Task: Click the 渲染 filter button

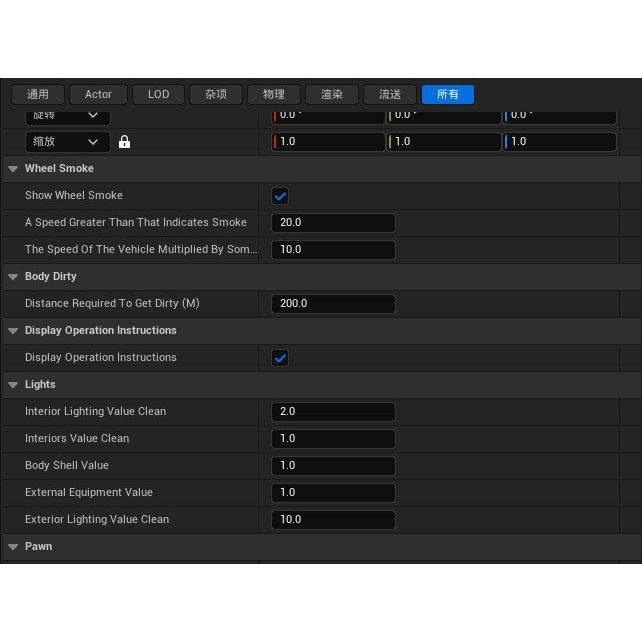Action: [332, 94]
